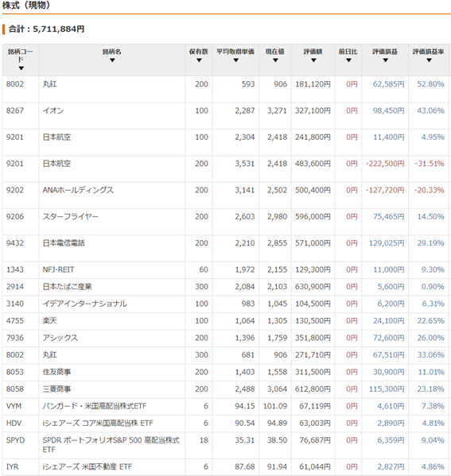Viewport: 451px width, 476px height.
Task: Click the 612,800円 valuation cell
Action: tap(313, 389)
